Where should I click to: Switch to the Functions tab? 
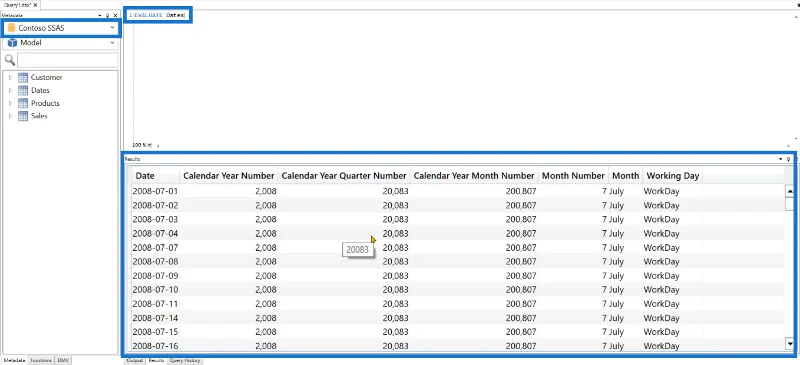coord(41,360)
